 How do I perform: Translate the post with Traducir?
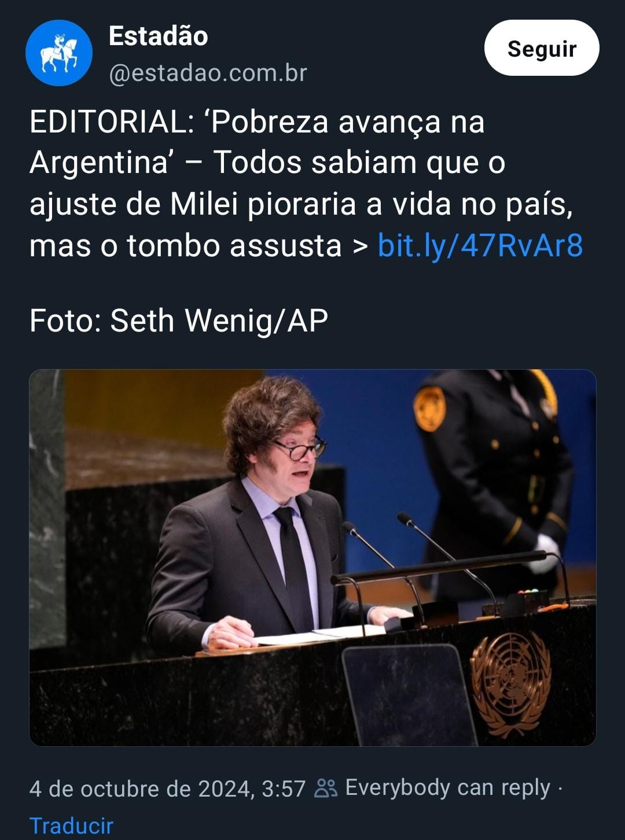pyautogui.click(x=71, y=826)
